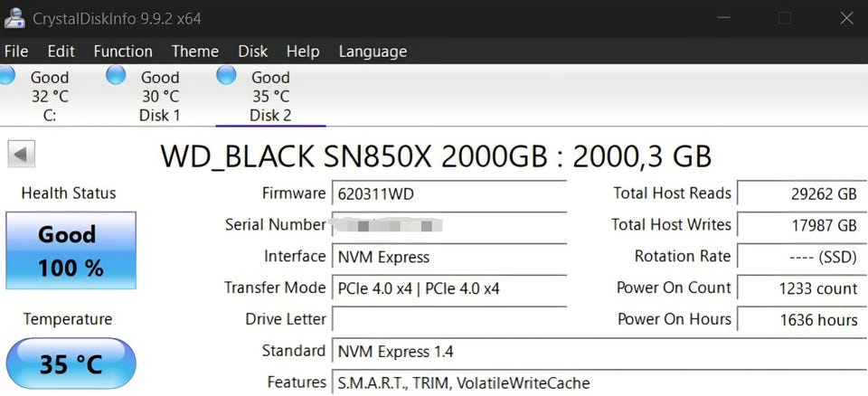Click the Serial Number label
The width and height of the screenshot is (868, 396).
(x=276, y=224)
